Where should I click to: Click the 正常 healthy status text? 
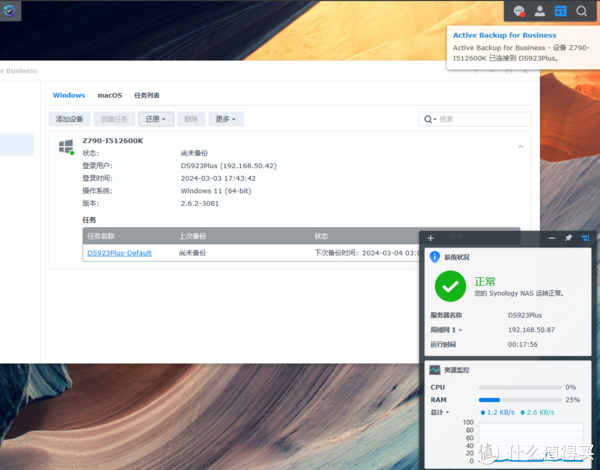coord(485,282)
